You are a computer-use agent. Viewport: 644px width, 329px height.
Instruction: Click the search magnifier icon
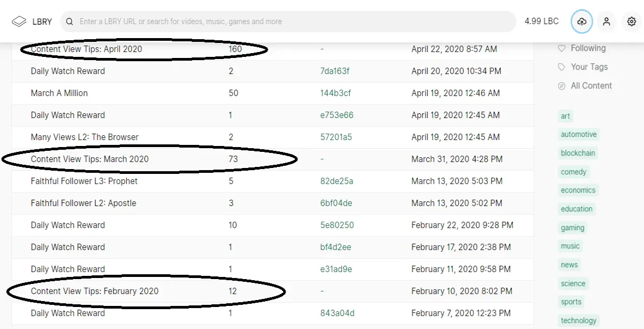[70, 22]
